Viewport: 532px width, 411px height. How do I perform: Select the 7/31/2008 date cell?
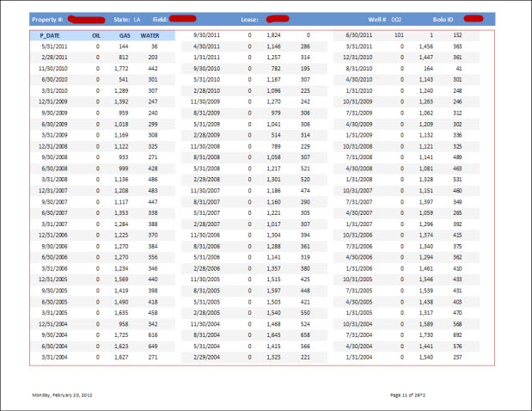359,157
